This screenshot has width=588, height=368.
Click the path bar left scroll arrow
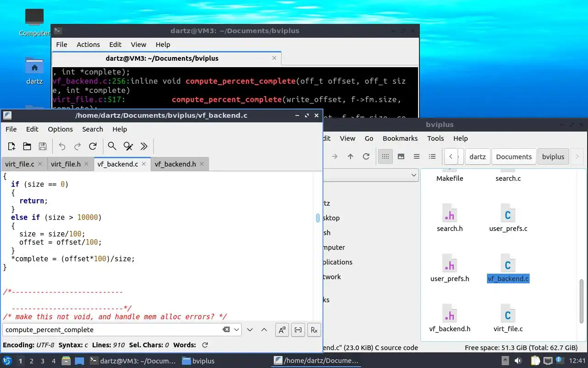coord(451,156)
